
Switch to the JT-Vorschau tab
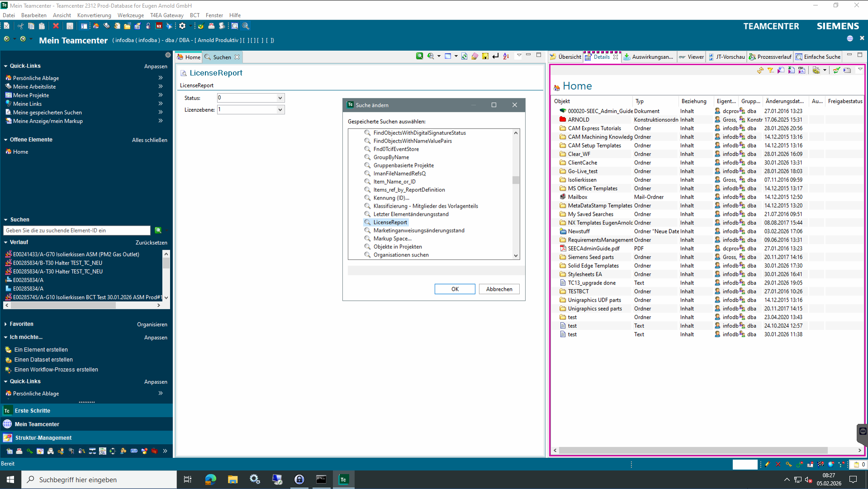click(x=730, y=57)
